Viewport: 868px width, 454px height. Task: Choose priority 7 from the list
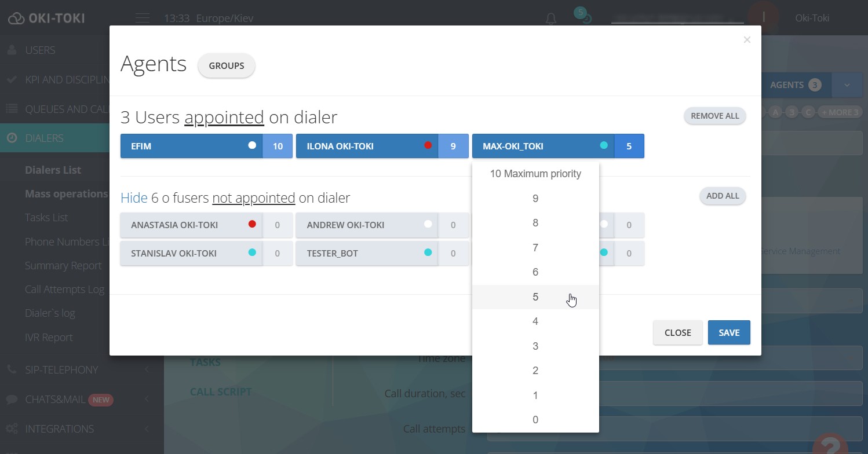[x=535, y=248]
